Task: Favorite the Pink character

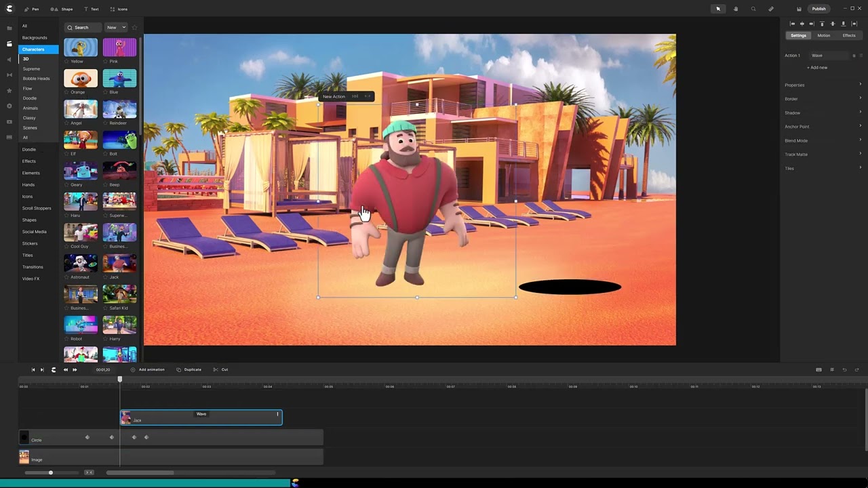Action: (106, 61)
